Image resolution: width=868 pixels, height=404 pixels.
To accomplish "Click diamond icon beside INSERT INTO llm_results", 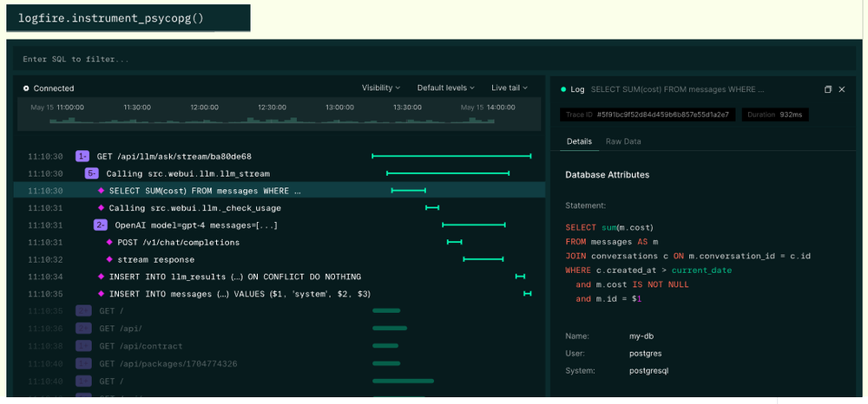I will point(101,277).
